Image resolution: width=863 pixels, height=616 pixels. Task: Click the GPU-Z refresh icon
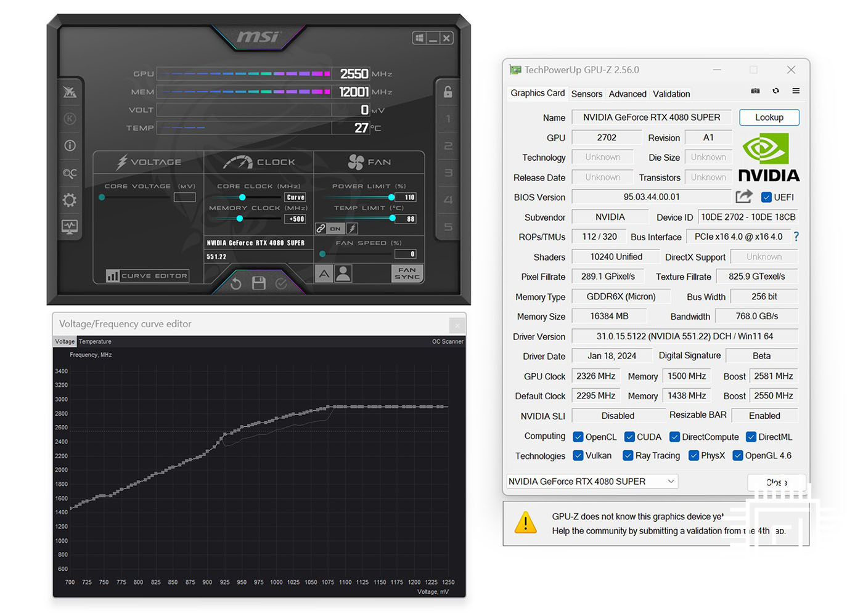click(776, 91)
